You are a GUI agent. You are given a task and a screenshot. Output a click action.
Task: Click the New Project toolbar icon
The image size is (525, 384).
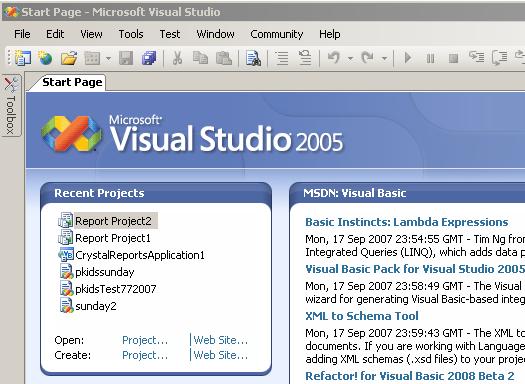click(23, 58)
